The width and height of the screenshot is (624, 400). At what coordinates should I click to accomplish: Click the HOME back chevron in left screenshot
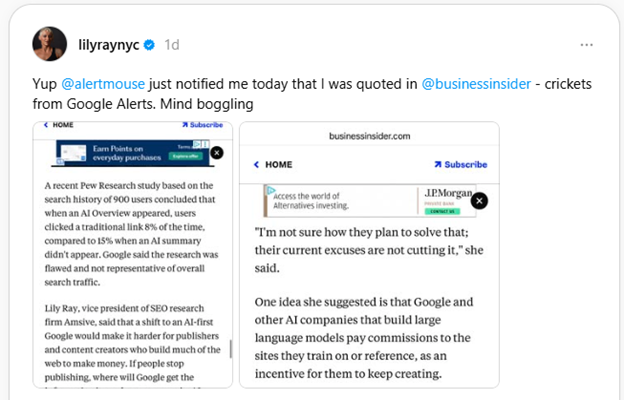click(45, 125)
